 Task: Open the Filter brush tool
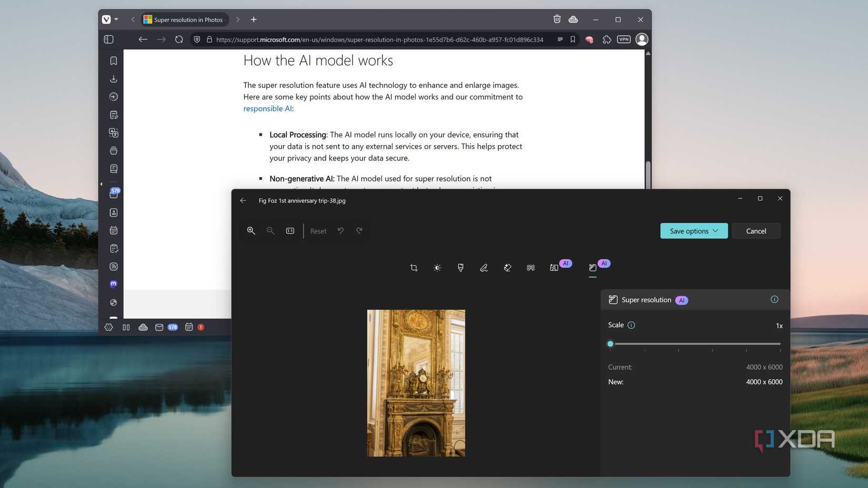[460, 268]
